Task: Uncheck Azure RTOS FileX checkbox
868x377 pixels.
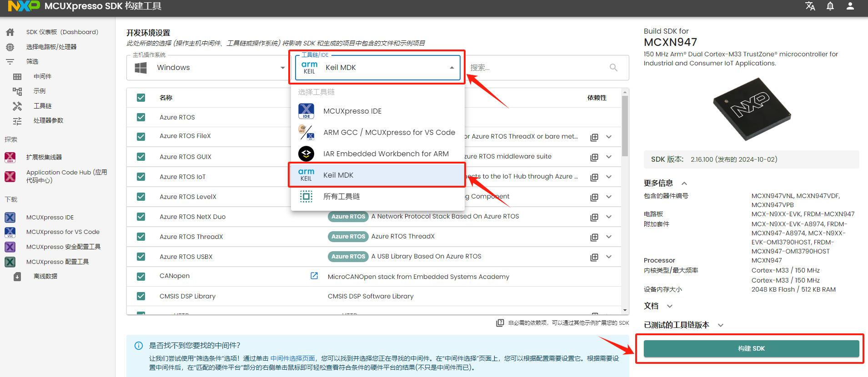Action: (x=141, y=137)
